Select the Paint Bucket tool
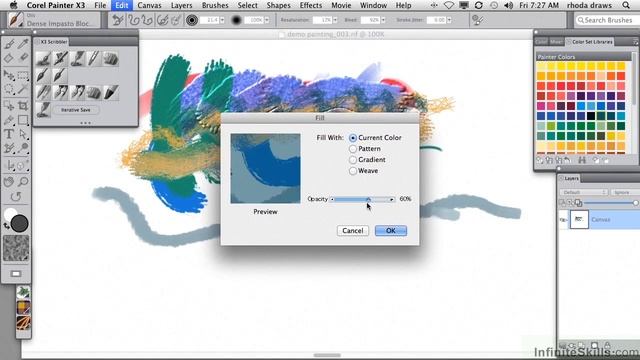The height and width of the screenshot is (360, 640). (x=9, y=58)
